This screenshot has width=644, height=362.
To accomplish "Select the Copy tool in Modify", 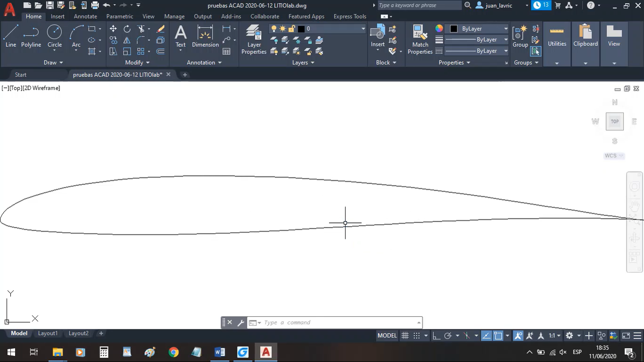I will 113,40.
